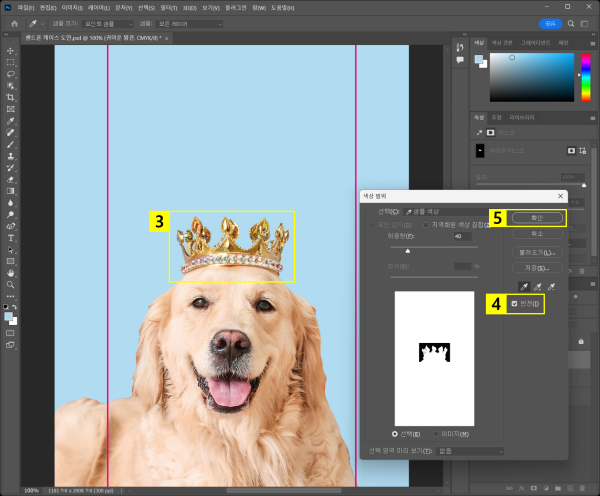Click the 저장 button in the dialog

click(537, 268)
